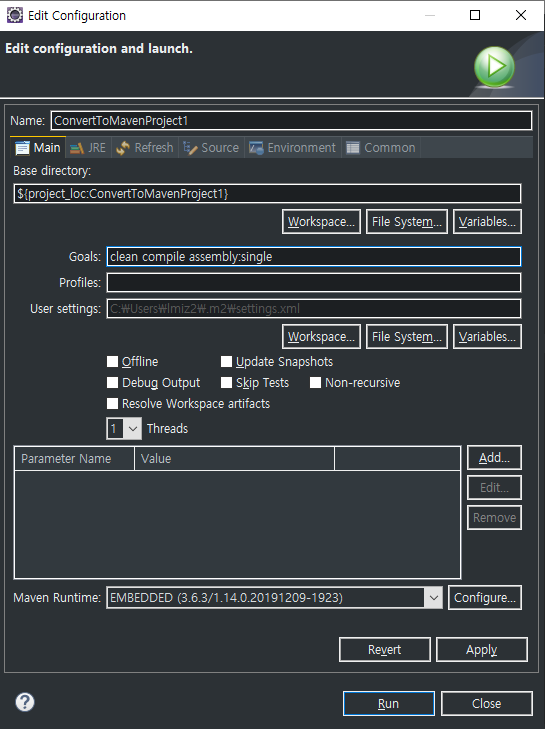Close the Edit Configuration window
545x729 pixels.
pyautogui.click(x=521, y=15)
